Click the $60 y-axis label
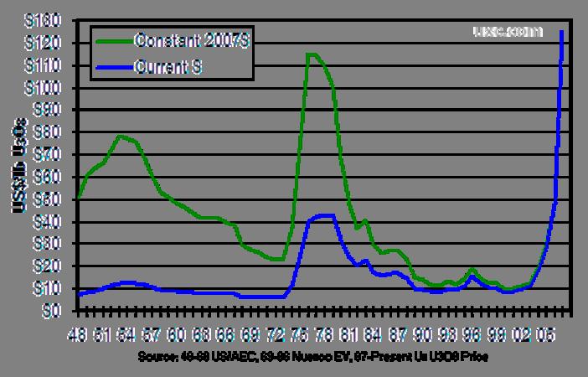 point(47,177)
